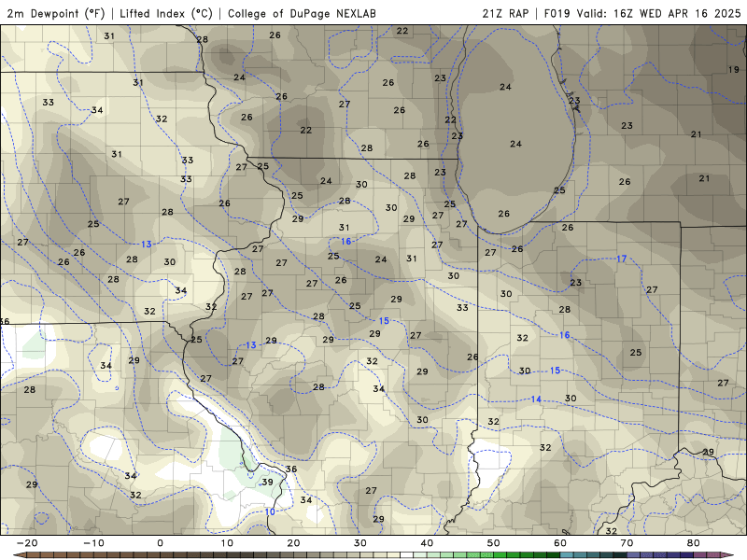The width and height of the screenshot is (747, 560).
Task: Select the 0 label on color scale
Action: (160, 543)
